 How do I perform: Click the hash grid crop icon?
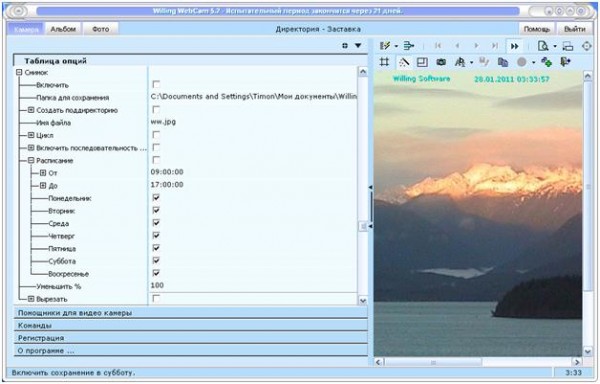point(384,62)
